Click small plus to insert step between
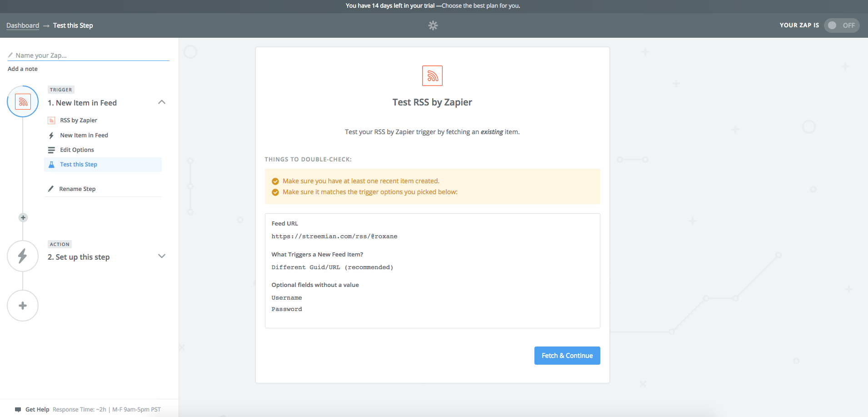 23,217
